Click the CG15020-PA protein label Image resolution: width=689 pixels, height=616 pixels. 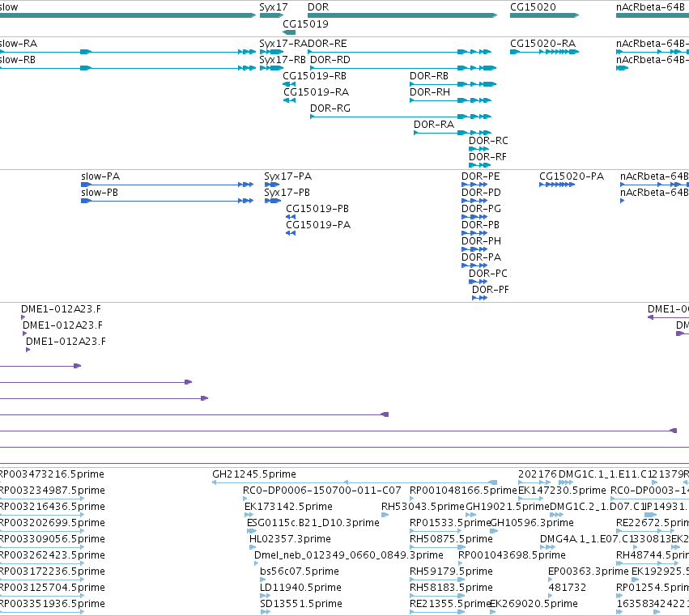coord(572,176)
